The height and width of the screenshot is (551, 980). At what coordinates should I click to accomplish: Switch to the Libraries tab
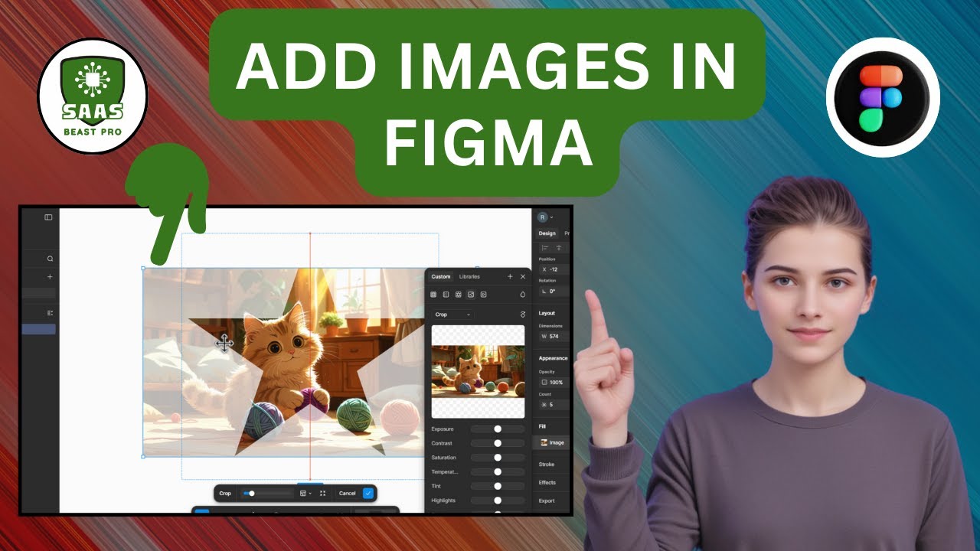[x=469, y=276]
